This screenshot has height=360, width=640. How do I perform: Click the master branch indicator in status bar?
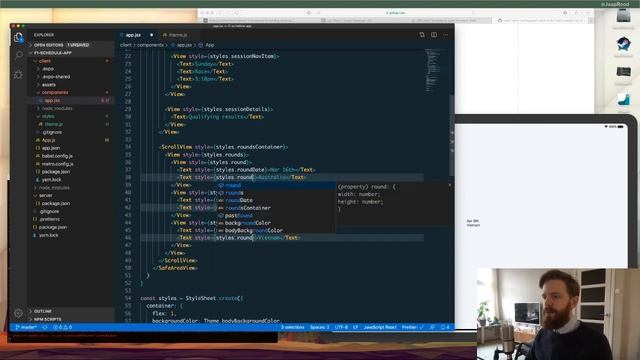26,327
